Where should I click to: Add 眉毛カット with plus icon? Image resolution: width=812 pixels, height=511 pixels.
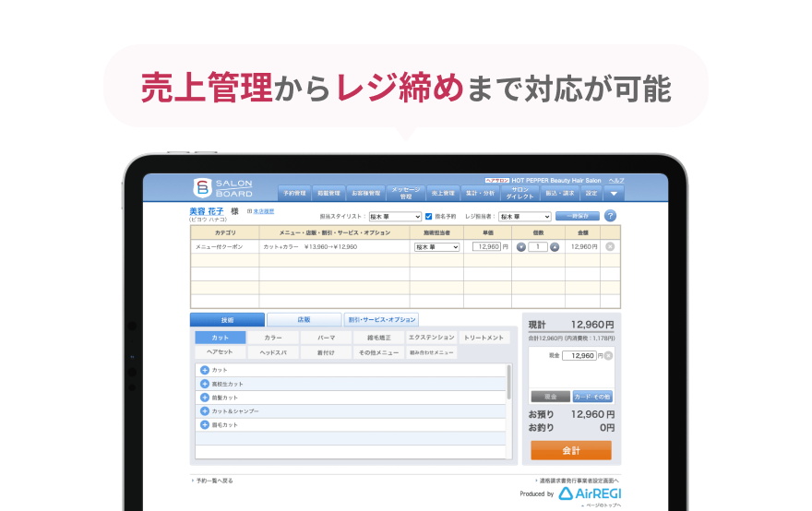pos(205,424)
